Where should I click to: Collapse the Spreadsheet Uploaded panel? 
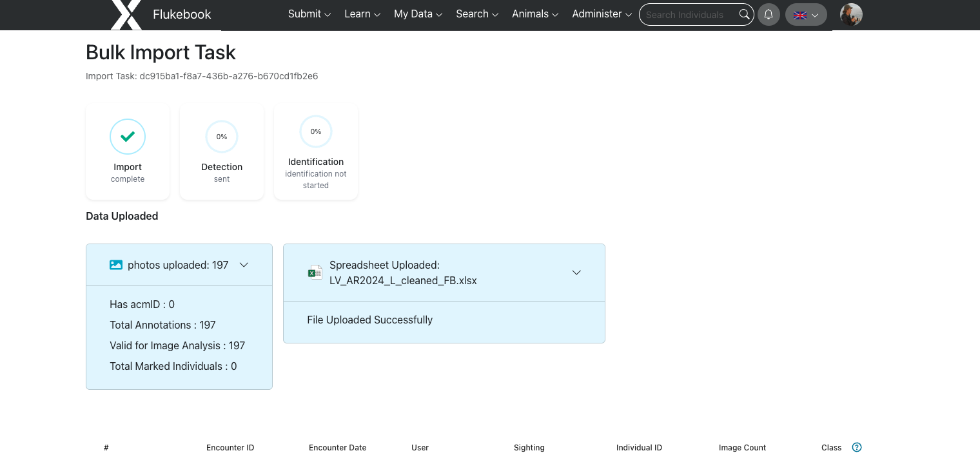point(576,273)
